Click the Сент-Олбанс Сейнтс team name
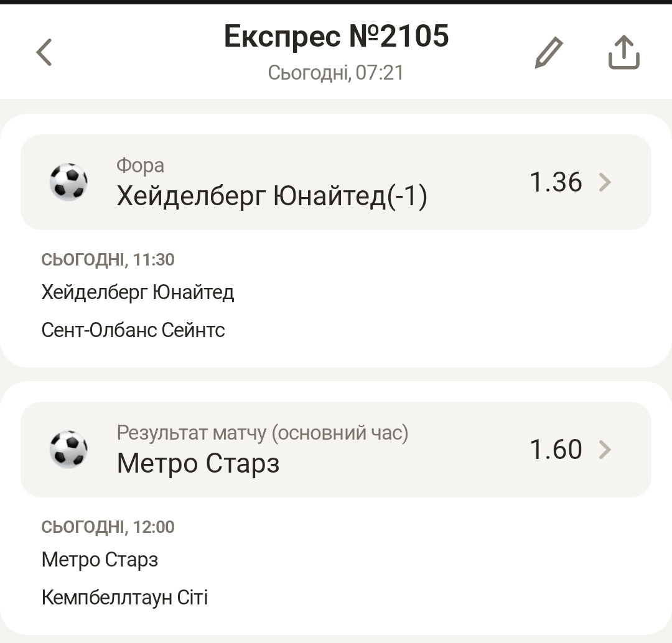672x643 pixels. 133,330
